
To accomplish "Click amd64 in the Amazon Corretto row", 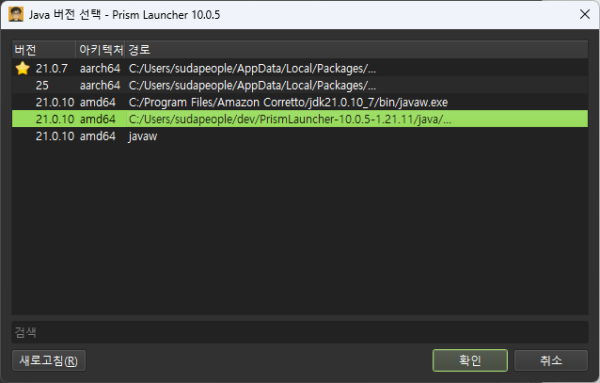I will (x=98, y=102).
